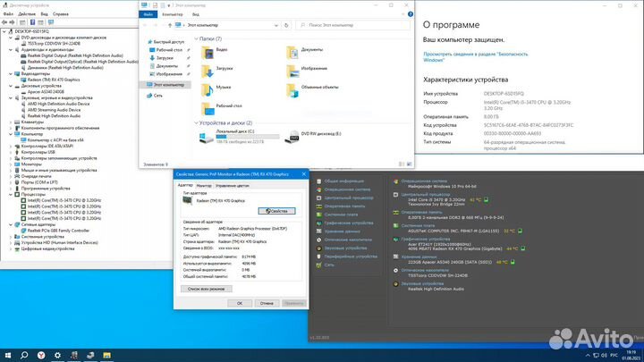Collapse the Папки (7) group in Explorer
The width and height of the screenshot is (644, 362).
tap(196, 39)
